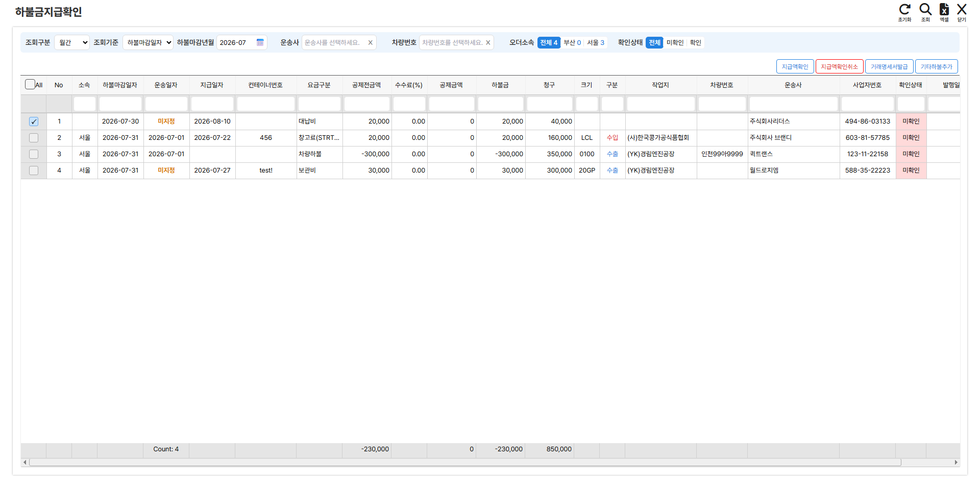Select the 미확인 확인상태 filter
Screen dimensions: 980x485
click(675, 42)
